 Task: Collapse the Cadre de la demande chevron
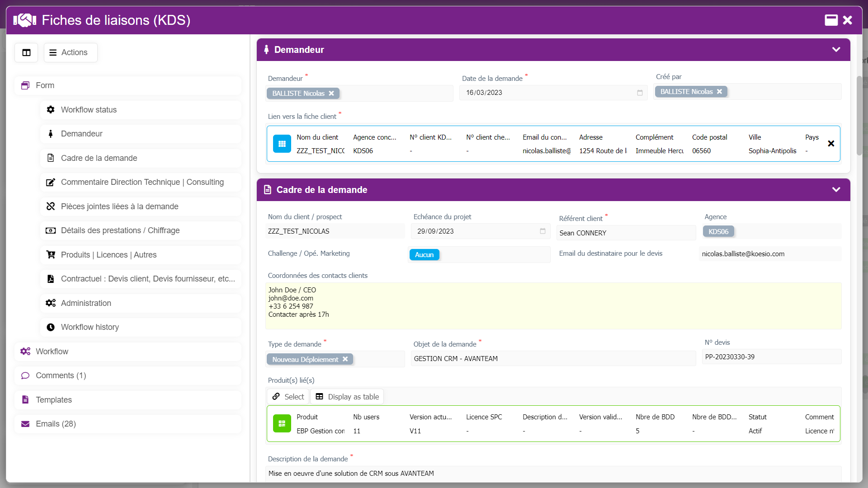click(836, 190)
